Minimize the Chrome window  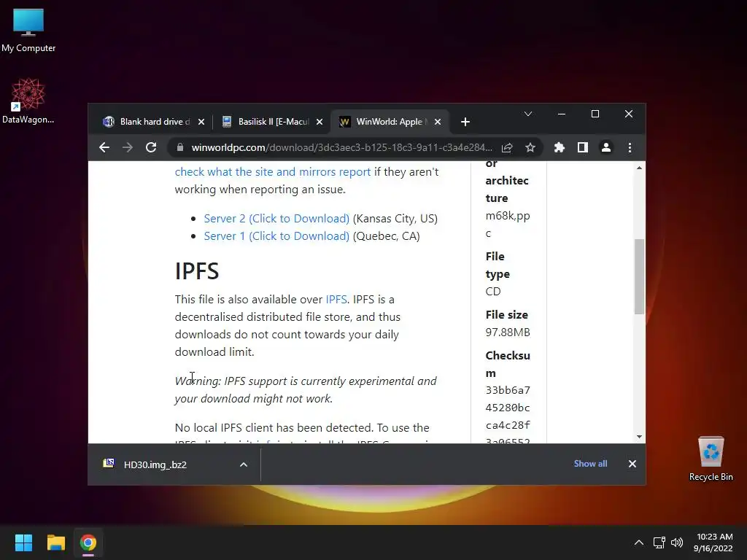[x=562, y=114]
